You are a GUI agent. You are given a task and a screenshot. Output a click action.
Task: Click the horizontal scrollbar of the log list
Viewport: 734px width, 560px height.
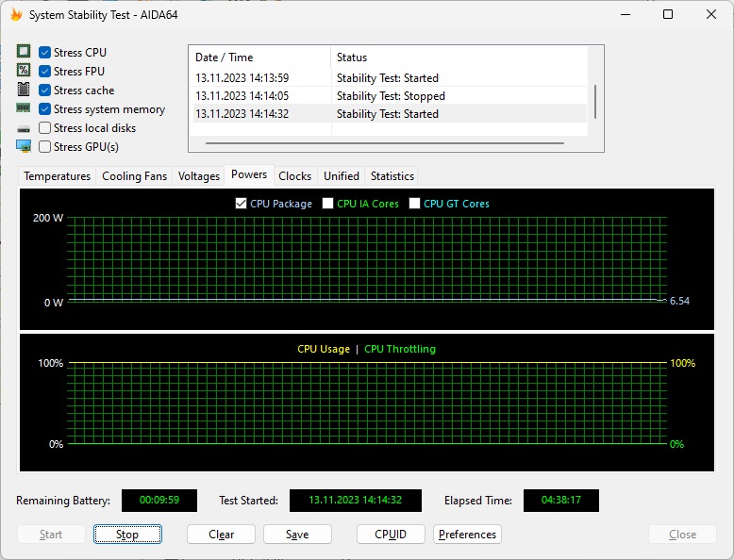point(384,143)
